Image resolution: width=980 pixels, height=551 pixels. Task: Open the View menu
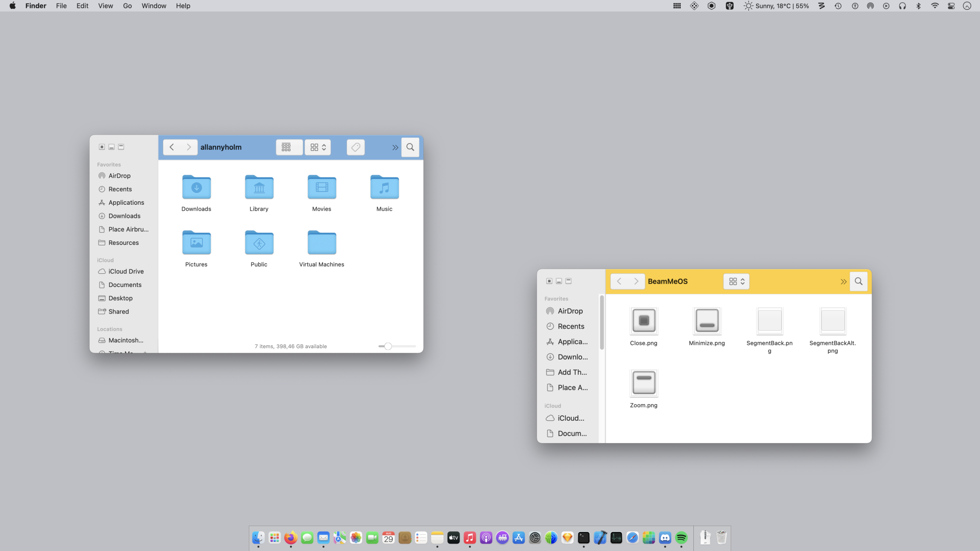[x=105, y=6]
